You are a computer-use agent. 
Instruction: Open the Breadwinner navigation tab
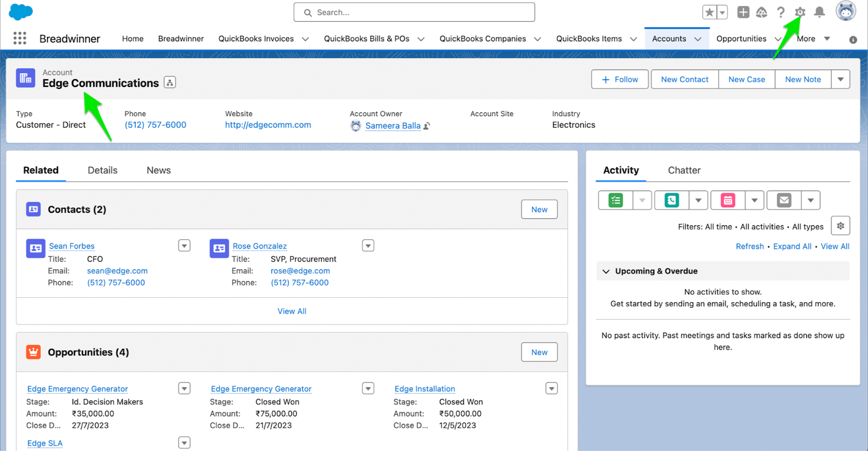pos(181,39)
